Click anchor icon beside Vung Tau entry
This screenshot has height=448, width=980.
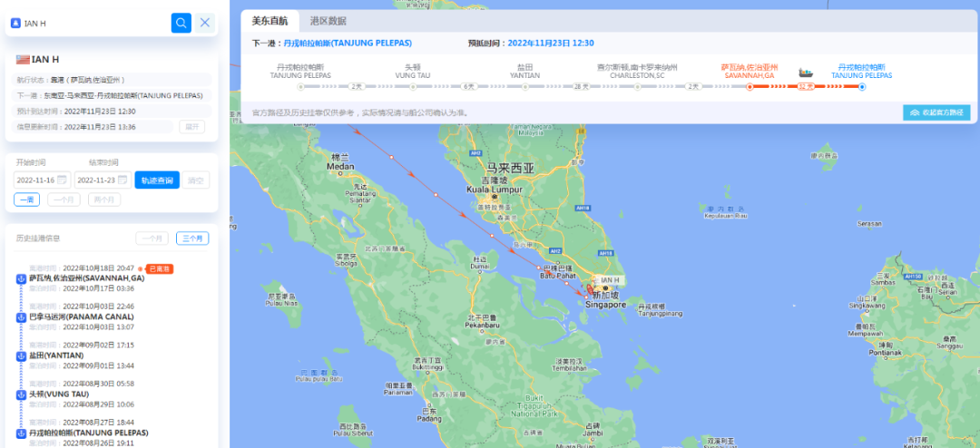(x=22, y=394)
